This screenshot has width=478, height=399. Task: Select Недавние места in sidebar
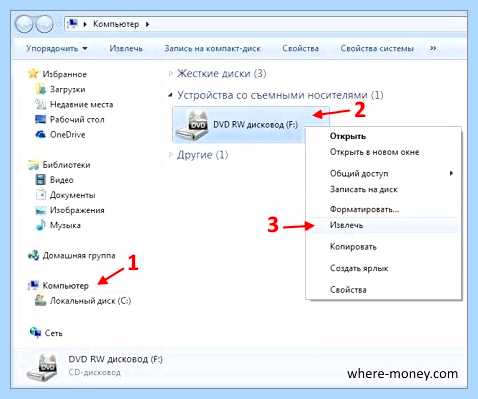[x=82, y=104]
